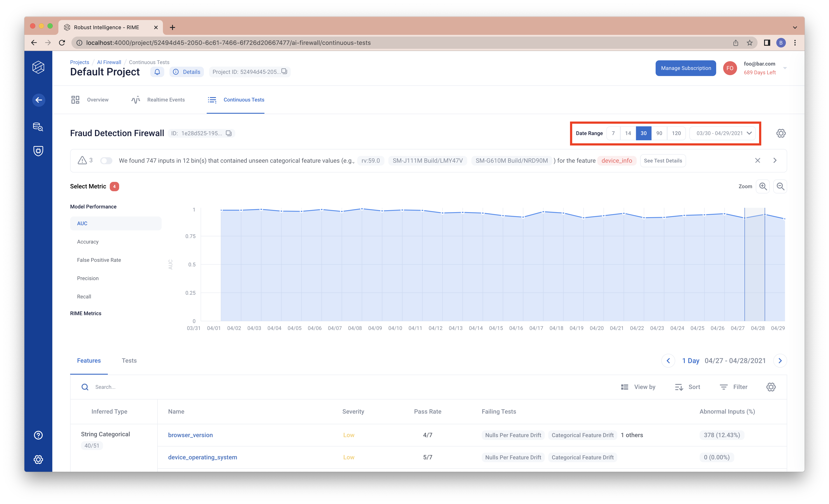Open the Projects breadcrumb link
This screenshot has height=504, width=829.
[80, 62]
